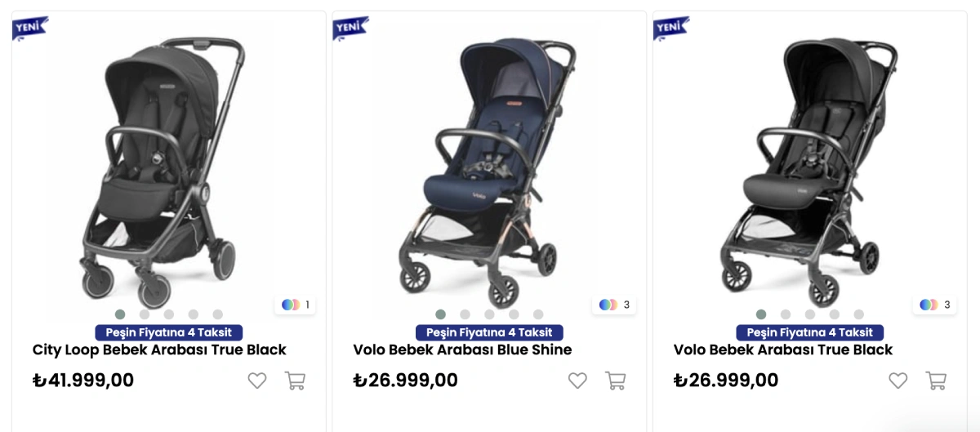Click the Yeni badge on Volo Blue Shine
Image resolution: width=980 pixels, height=432 pixels.
pos(350,27)
